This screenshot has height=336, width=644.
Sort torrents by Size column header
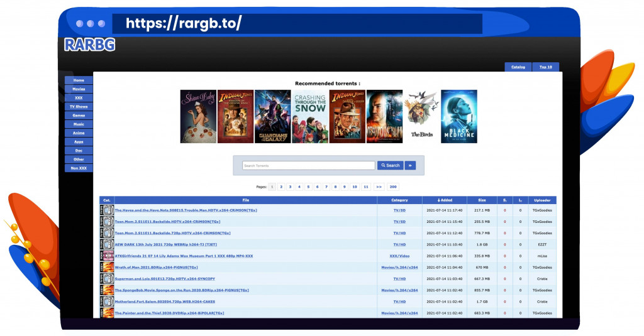pyautogui.click(x=482, y=200)
